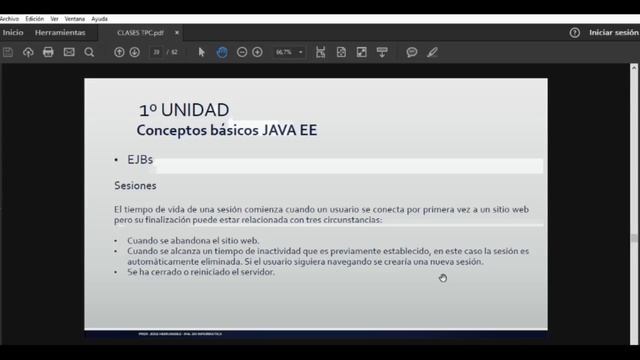Image resolution: width=640 pixels, height=360 pixels.
Task: Zoom in with plus icon
Action: click(258, 52)
